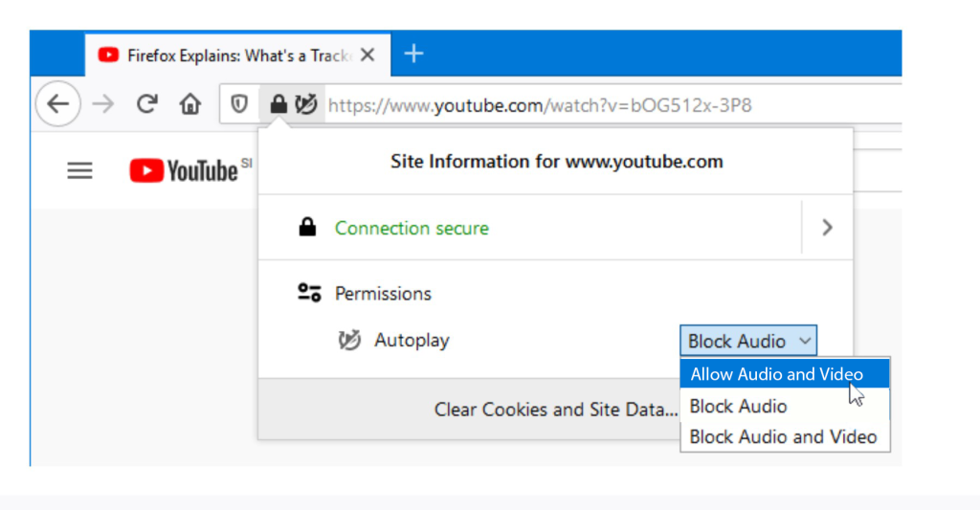Go back using the back arrow button
This screenshot has width=980, height=510.
coord(58,103)
